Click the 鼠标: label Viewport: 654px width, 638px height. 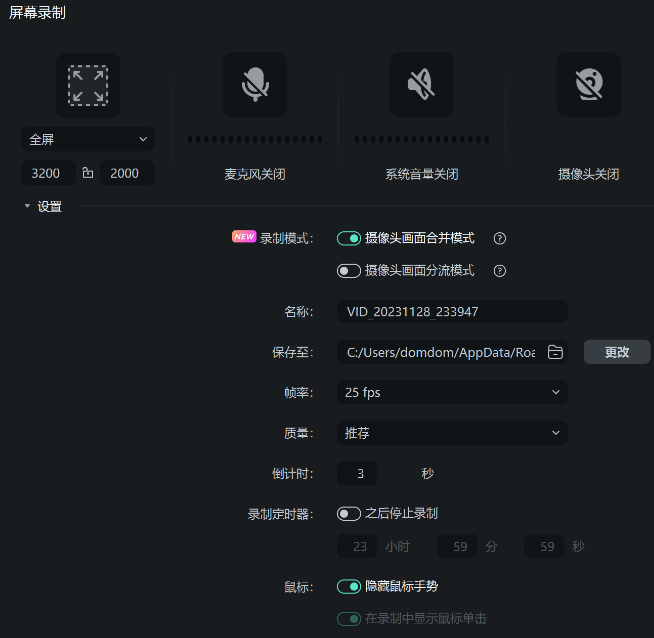299,587
